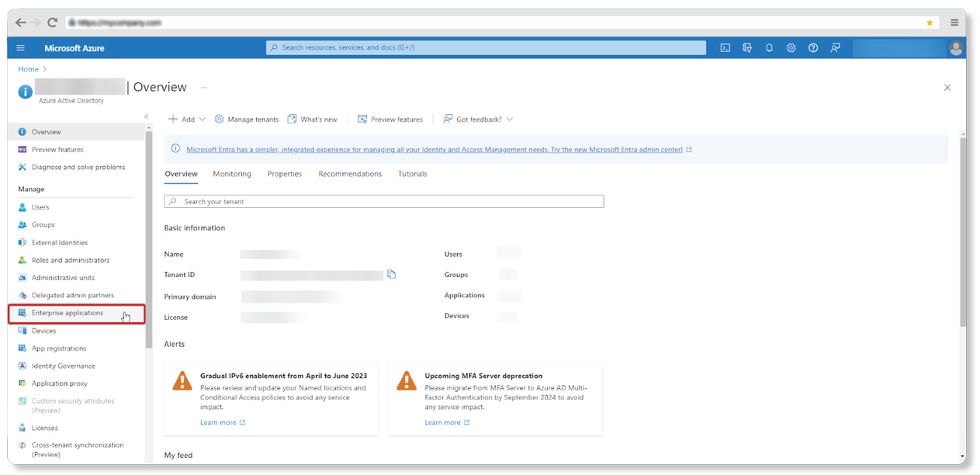
Task: Copy the Tenant ID to clipboard
Action: pyautogui.click(x=392, y=274)
